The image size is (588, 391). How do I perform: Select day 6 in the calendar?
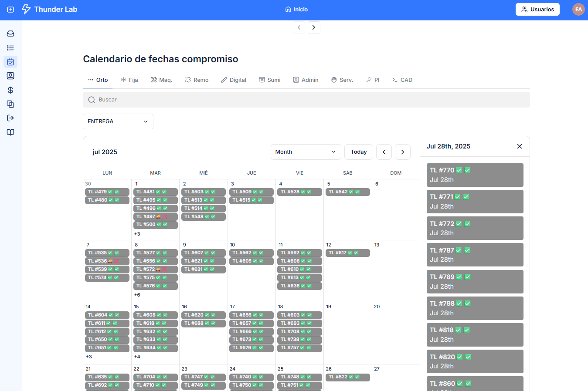(x=377, y=184)
